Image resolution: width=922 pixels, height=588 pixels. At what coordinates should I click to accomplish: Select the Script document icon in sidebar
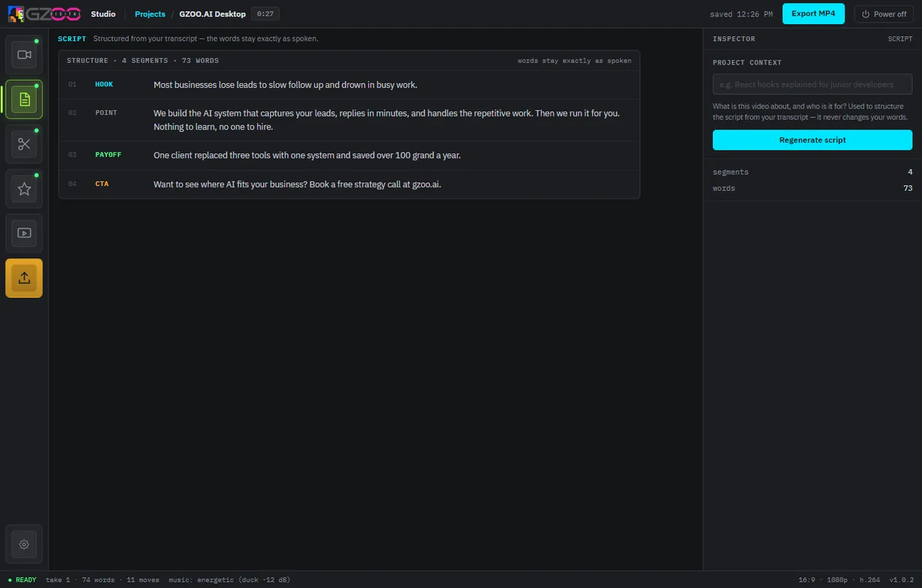(x=24, y=99)
